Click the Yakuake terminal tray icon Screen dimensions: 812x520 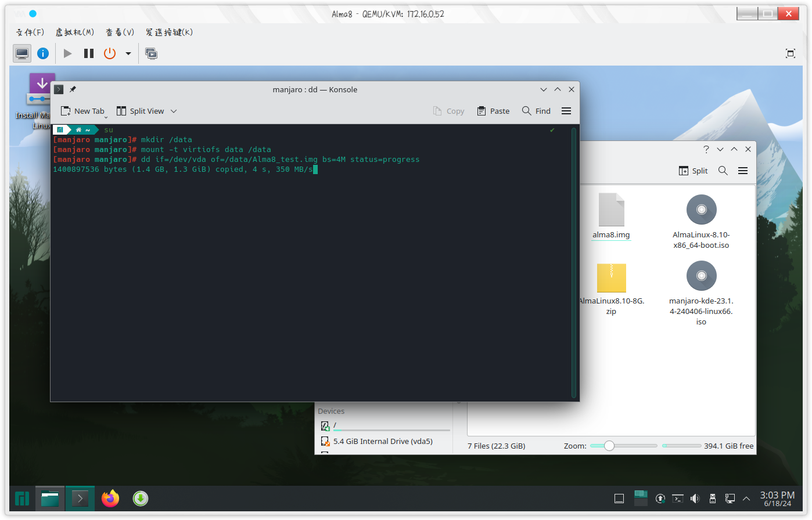click(678, 499)
